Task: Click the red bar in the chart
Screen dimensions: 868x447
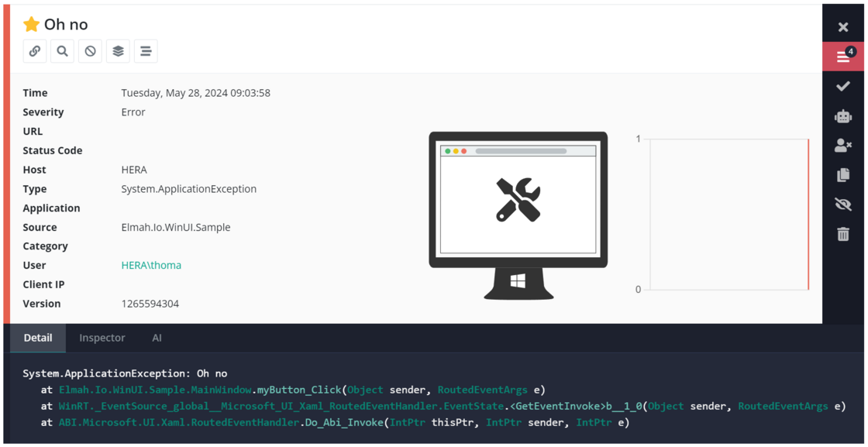Action: tap(808, 214)
